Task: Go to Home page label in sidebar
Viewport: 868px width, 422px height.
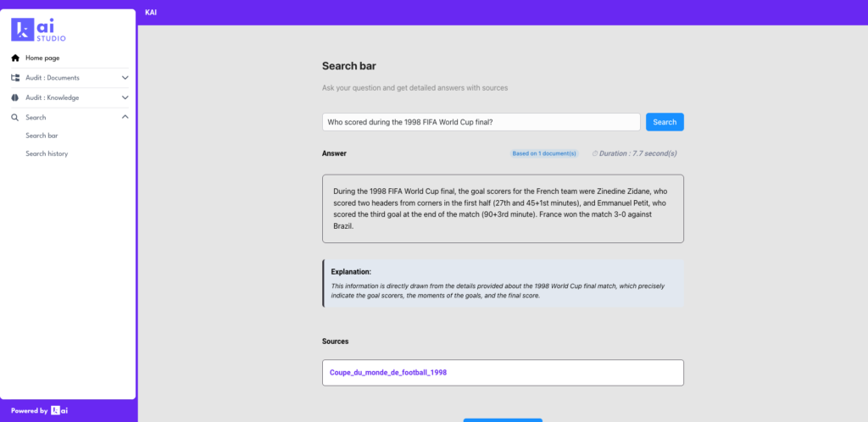Action: click(x=42, y=58)
